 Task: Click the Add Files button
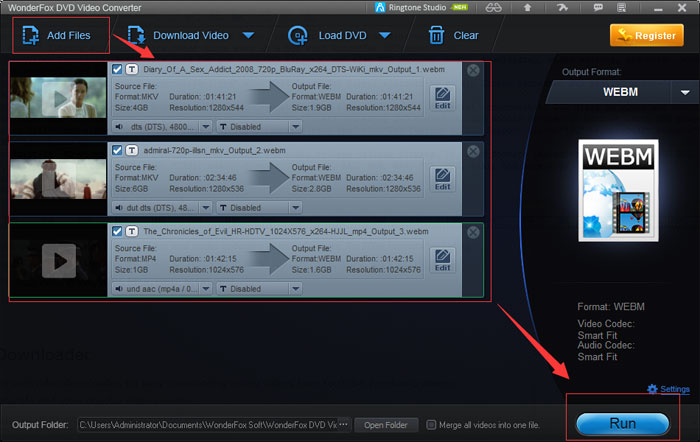point(57,35)
